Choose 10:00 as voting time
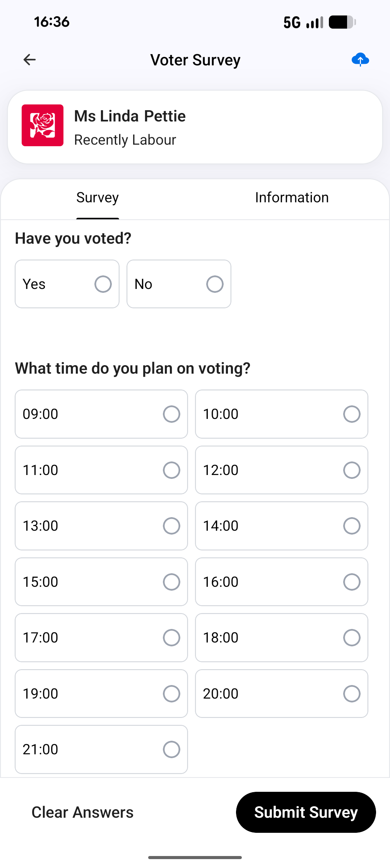The width and height of the screenshot is (390, 868). pos(282,414)
